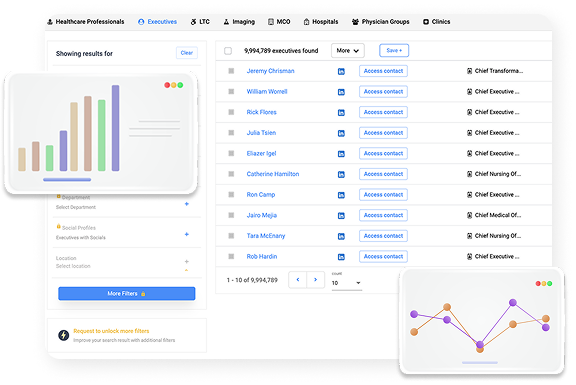The height and width of the screenshot is (385, 576).
Task: Go to the next results page
Action: coord(316,280)
